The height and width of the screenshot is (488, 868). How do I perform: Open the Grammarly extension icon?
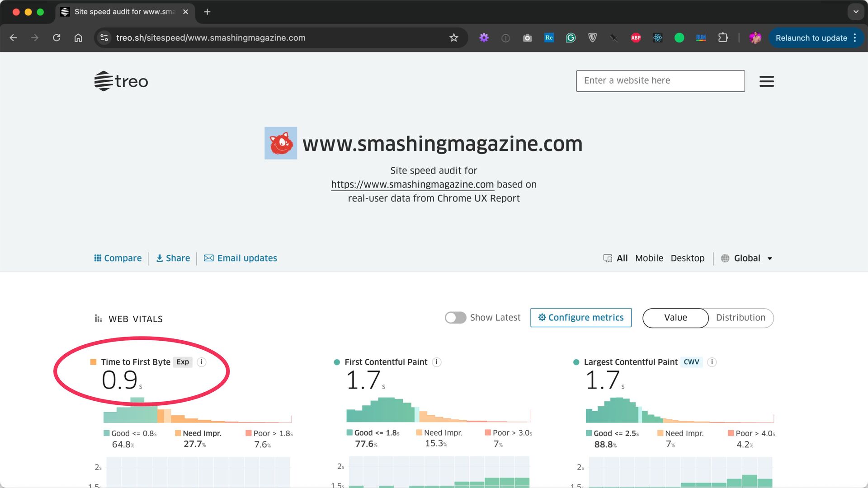(571, 38)
